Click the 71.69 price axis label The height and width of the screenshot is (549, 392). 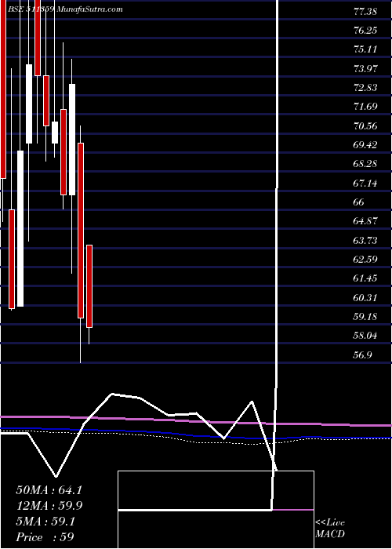click(365, 107)
